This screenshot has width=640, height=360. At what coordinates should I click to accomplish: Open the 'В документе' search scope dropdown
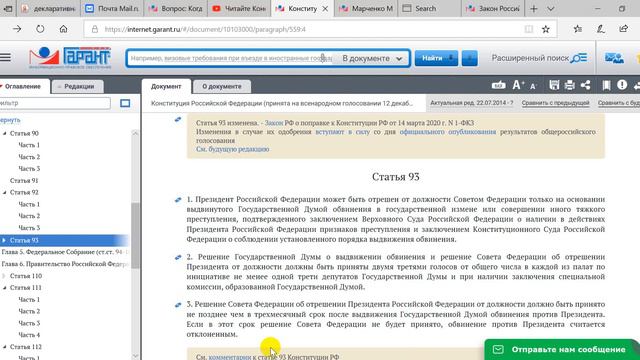372,58
